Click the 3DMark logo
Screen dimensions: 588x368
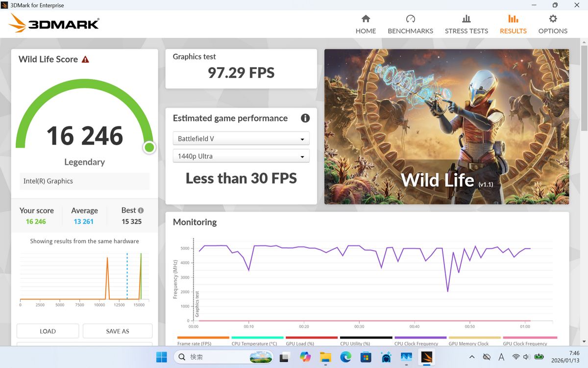(x=54, y=23)
